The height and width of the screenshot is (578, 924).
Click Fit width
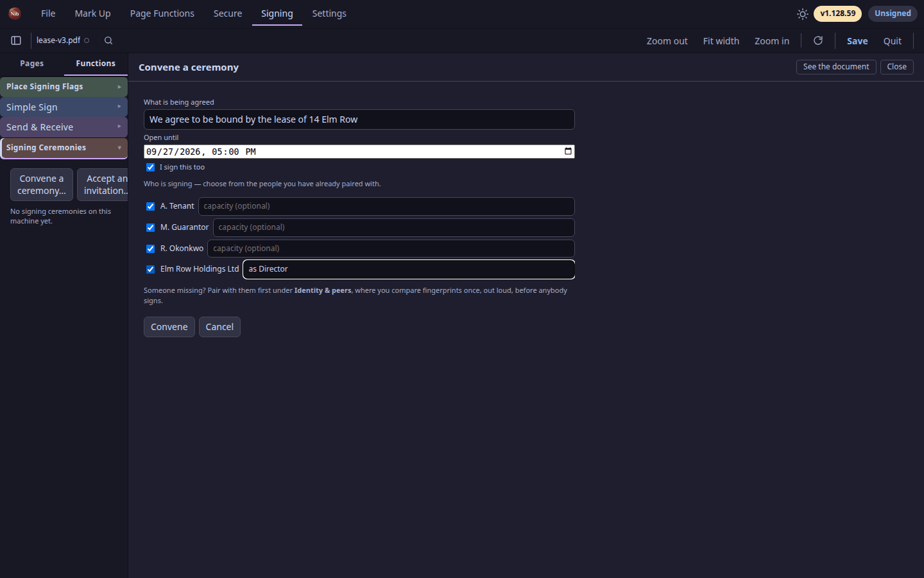721,41
